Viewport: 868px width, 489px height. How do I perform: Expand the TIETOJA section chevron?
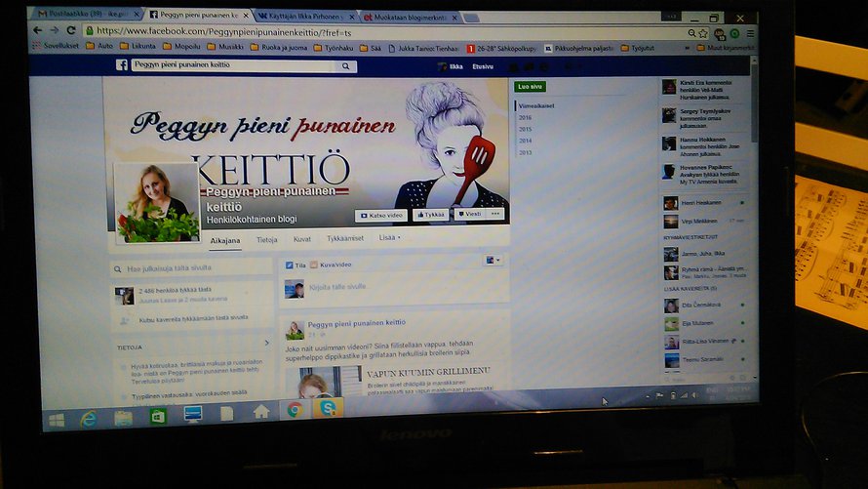pos(267,344)
